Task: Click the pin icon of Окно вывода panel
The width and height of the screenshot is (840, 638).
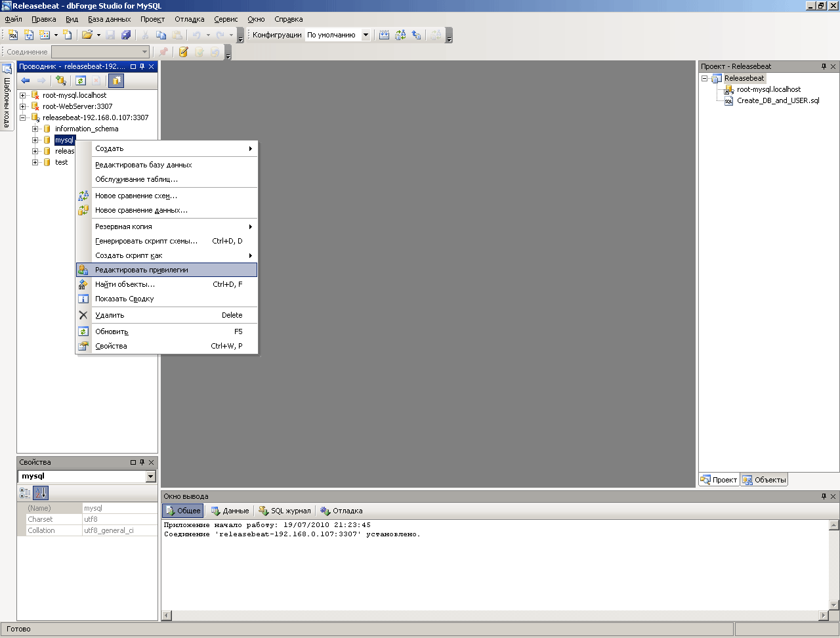Action: point(824,496)
